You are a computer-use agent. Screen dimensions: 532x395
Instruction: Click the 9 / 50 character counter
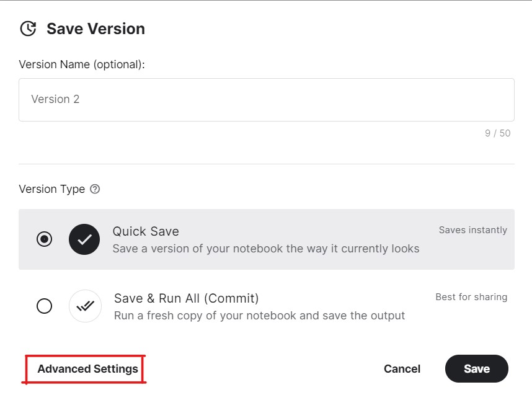[497, 133]
